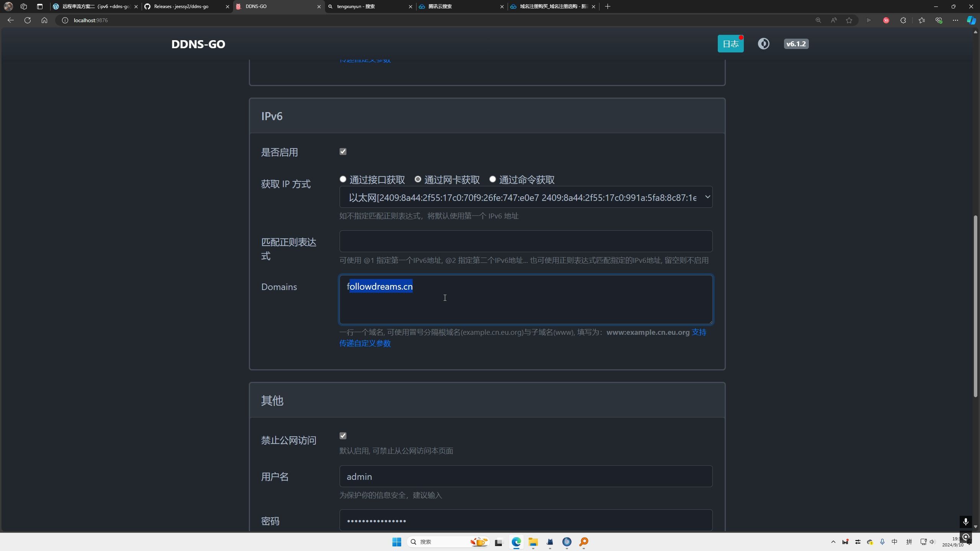Open browser extensions puzzle icon
Viewport: 980px width, 551px height.
click(x=903, y=20)
